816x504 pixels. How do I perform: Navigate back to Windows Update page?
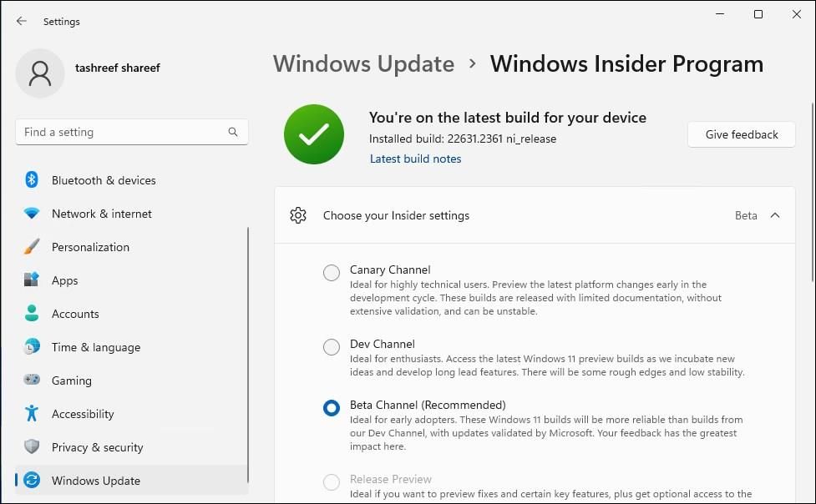tap(363, 63)
